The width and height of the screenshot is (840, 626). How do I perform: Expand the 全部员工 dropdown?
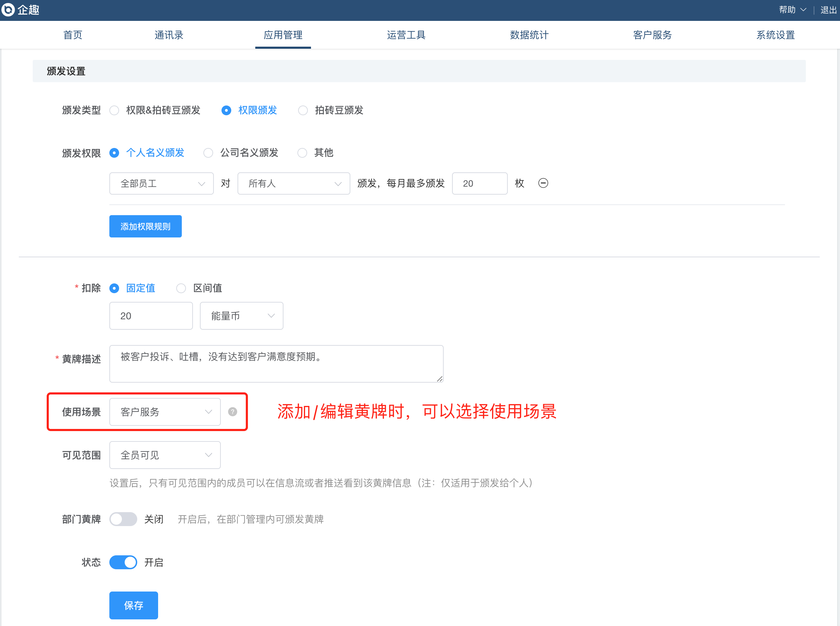click(161, 183)
